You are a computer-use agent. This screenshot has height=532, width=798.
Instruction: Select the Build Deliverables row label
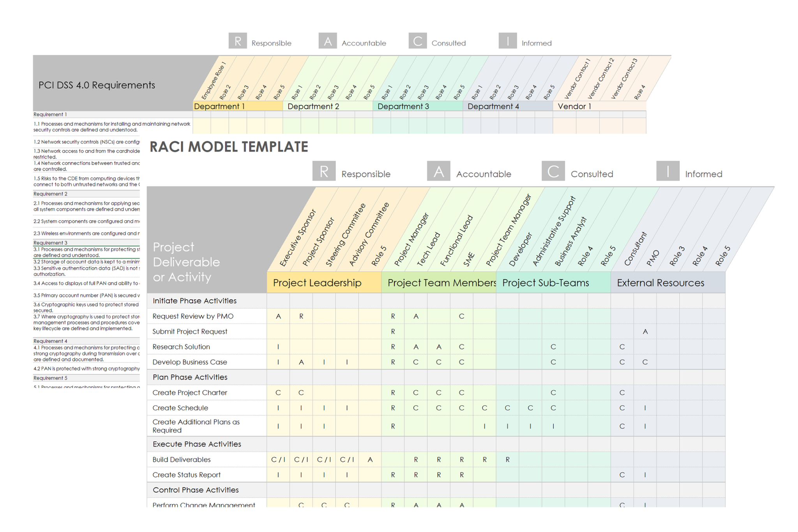click(x=181, y=460)
